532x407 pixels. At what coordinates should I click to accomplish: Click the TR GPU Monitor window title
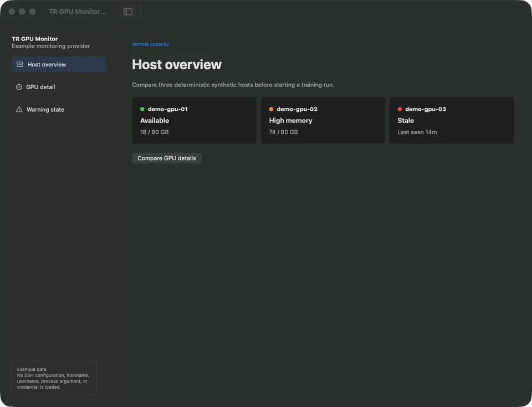[x=77, y=12]
